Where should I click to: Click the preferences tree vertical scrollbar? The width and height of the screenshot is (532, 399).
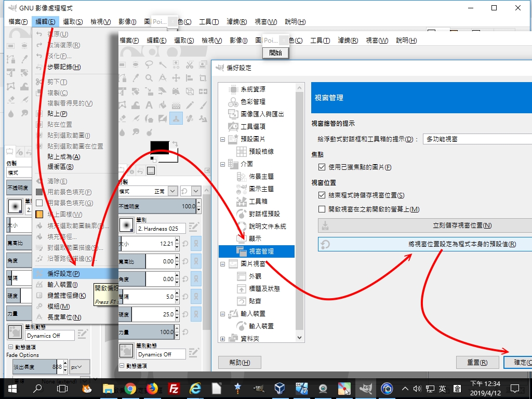click(x=299, y=212)
